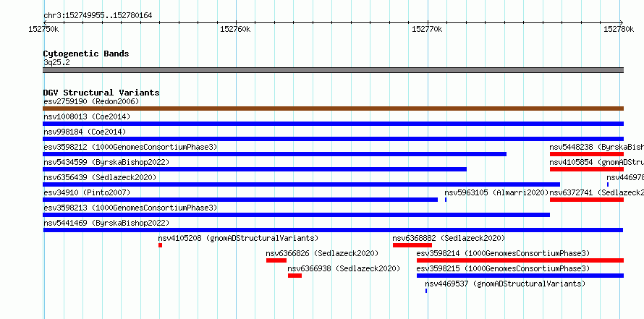Click the tiny blue nsv5963105 variant marker
This screenshot has height=319, width=644.
[446, 200]
